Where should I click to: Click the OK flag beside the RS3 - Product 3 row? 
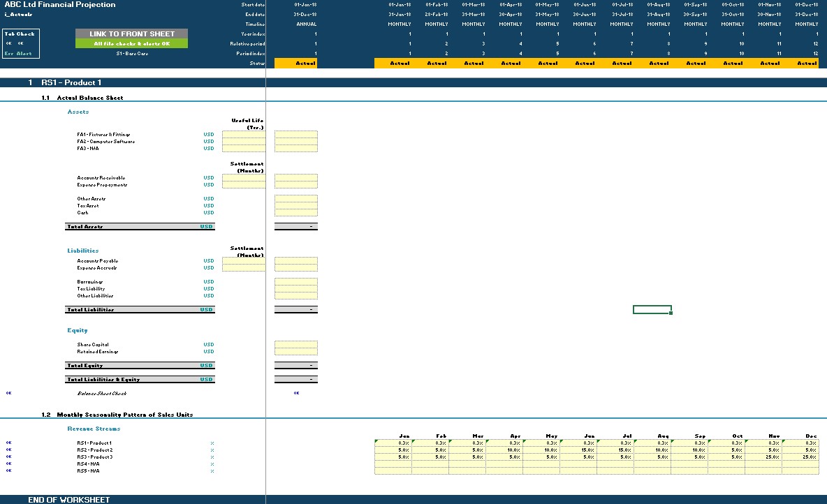[9, 457]
